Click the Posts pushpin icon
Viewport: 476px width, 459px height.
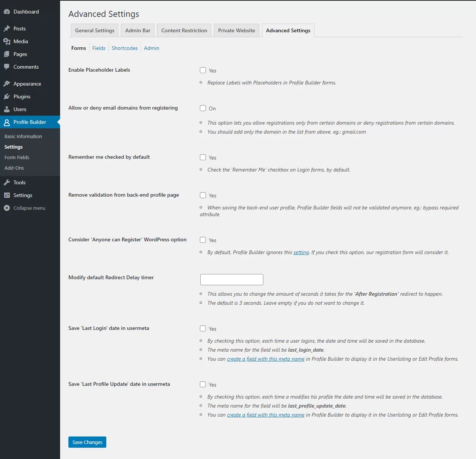click(7, 29)
